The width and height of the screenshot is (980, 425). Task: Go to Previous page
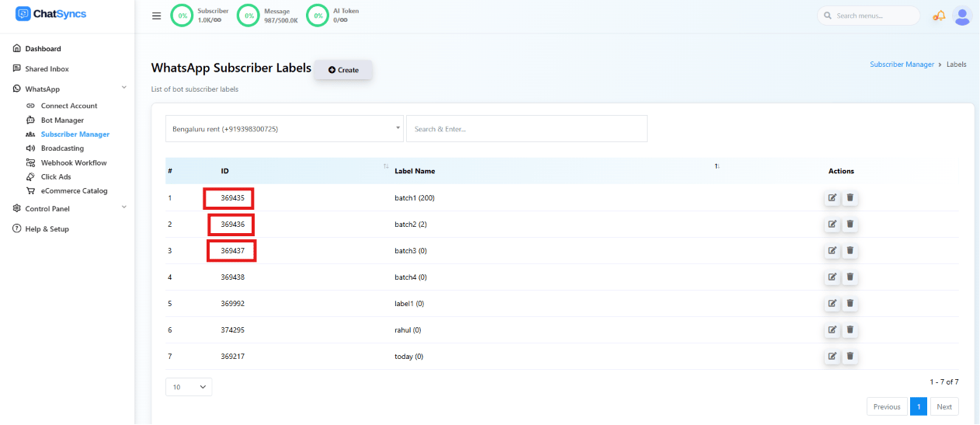[887, 407]
